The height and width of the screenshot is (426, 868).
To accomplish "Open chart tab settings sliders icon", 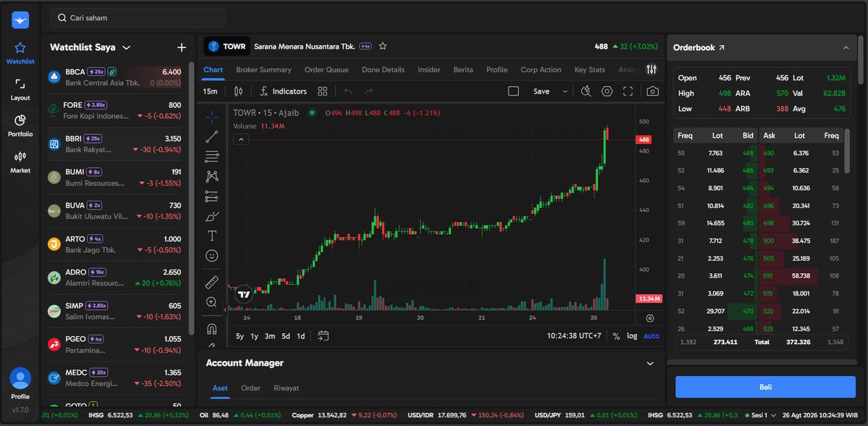I will [x=652, y=70].
